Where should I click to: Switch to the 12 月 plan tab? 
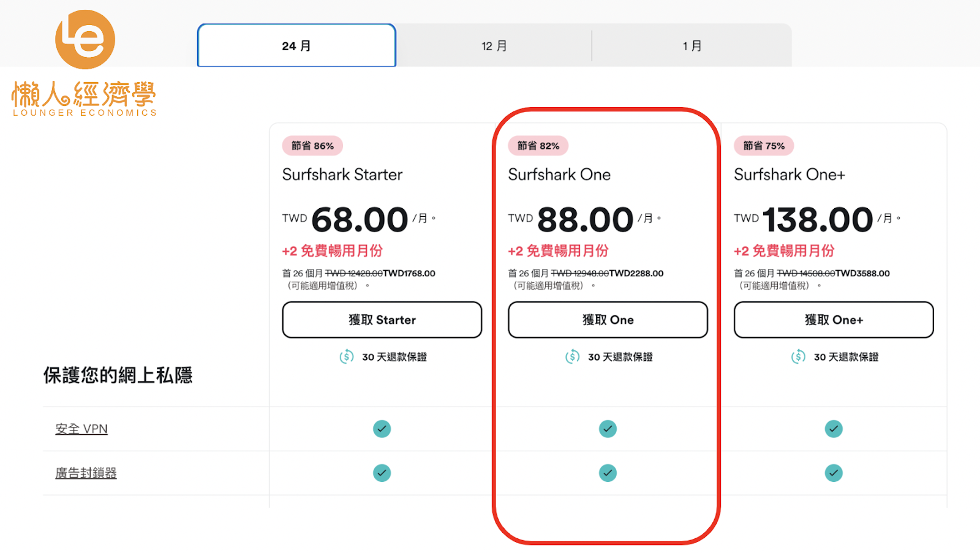494,45
